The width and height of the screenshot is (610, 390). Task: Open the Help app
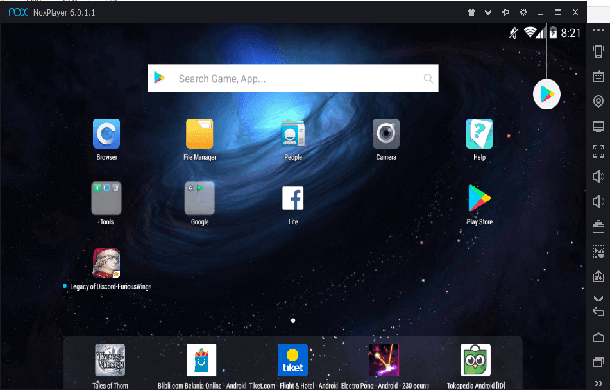click(x=479, y=134)
